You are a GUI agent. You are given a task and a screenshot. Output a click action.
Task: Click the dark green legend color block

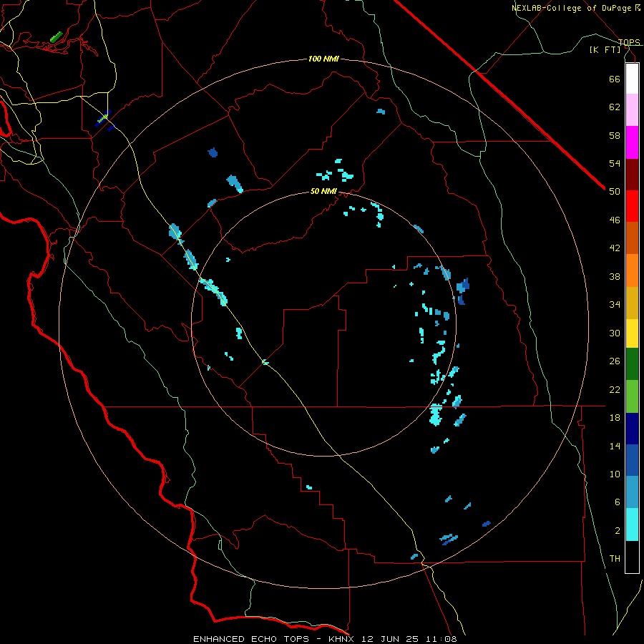(632, 364)
